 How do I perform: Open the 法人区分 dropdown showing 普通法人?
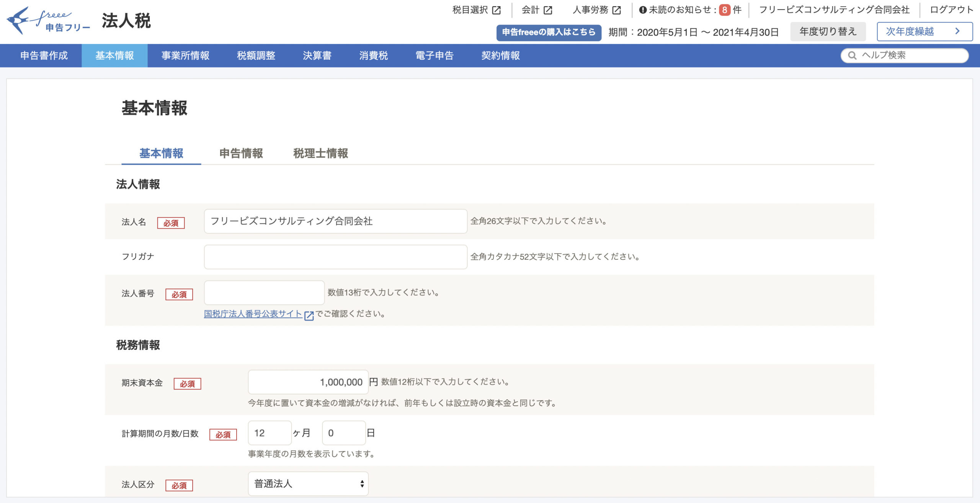click(308, 483)
